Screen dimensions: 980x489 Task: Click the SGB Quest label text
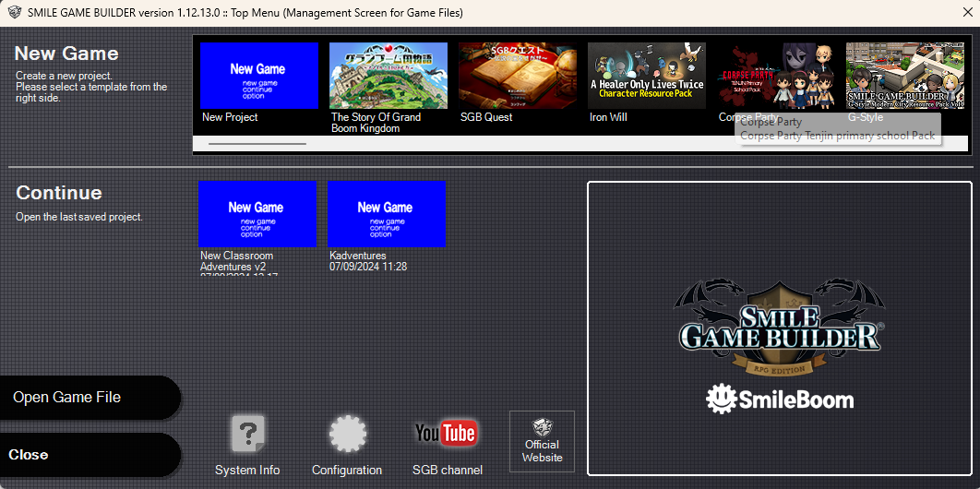tap(486, 117)
